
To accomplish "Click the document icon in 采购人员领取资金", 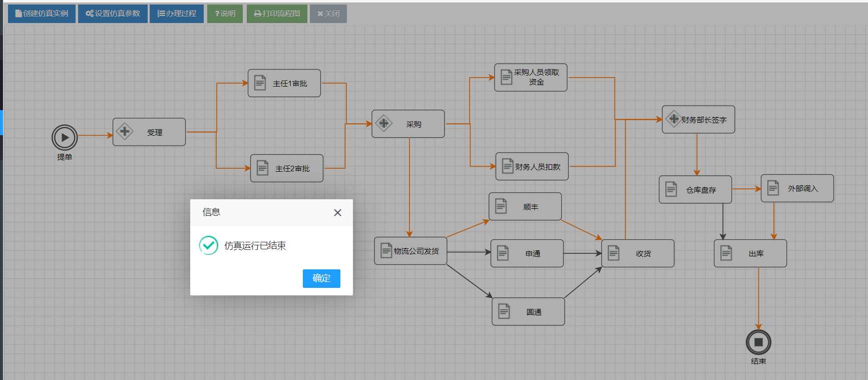I will [x=506, y=77].
